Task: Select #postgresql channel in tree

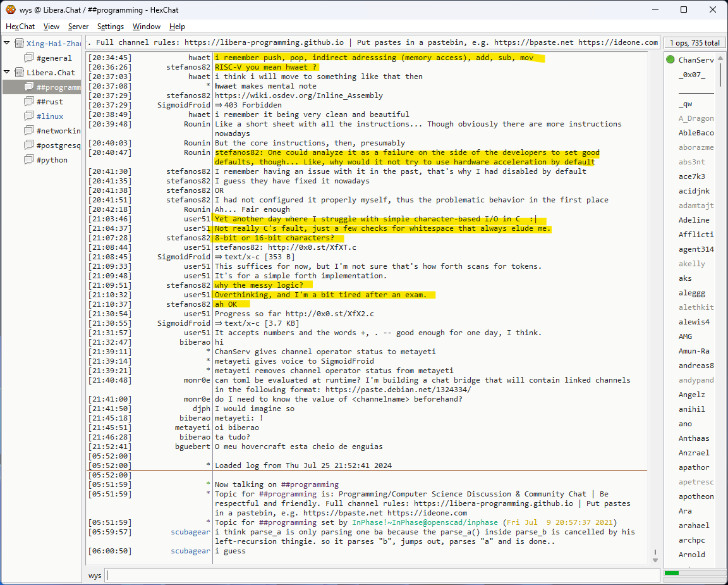Action: tap(58, 145)
